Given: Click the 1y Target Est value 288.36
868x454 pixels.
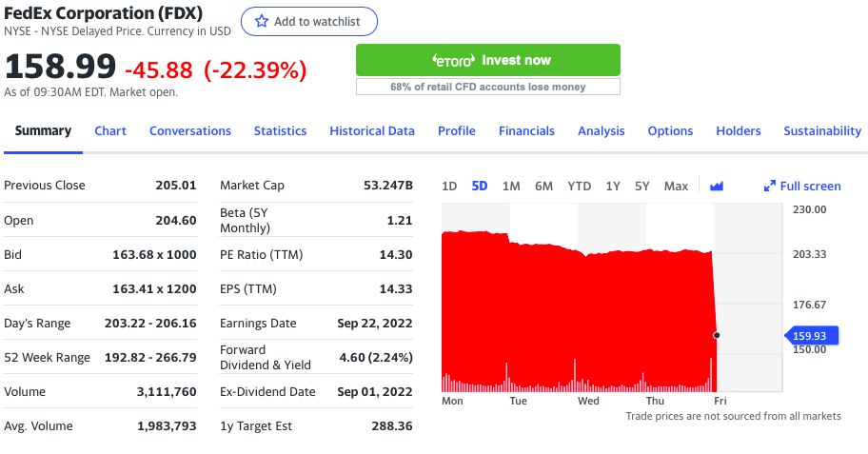Looking at the screenshot, I should click(392, 426).
